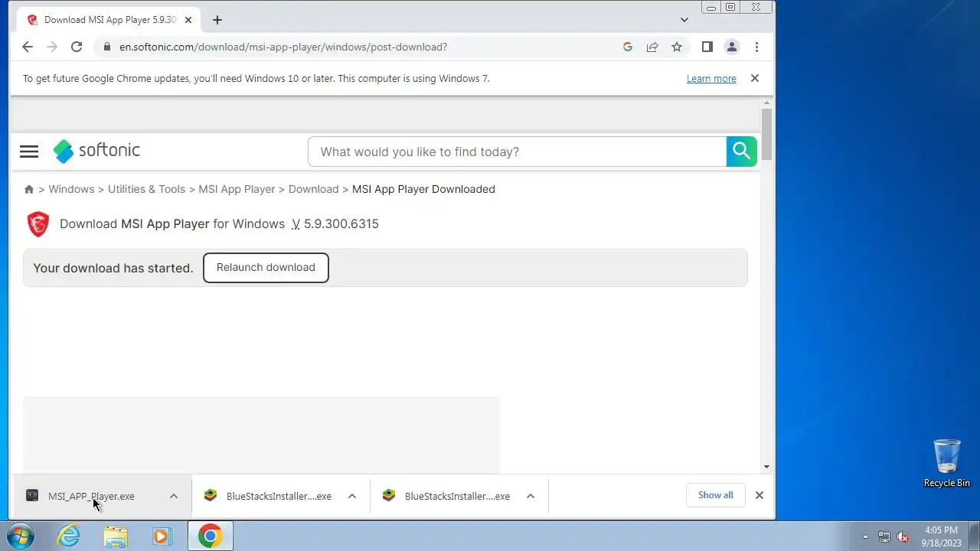Expand options for first BlueStacksInstaller download
This screenshot has width=980, height=551.
click(x=352, y=496)
